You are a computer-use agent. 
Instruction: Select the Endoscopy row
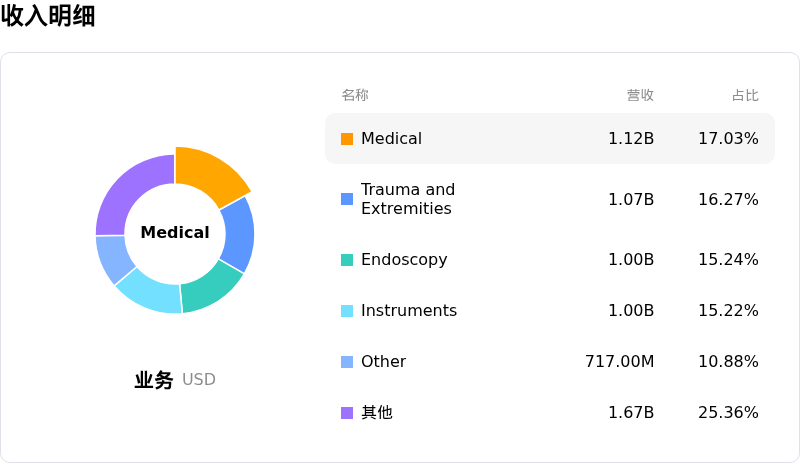[550, 259]
